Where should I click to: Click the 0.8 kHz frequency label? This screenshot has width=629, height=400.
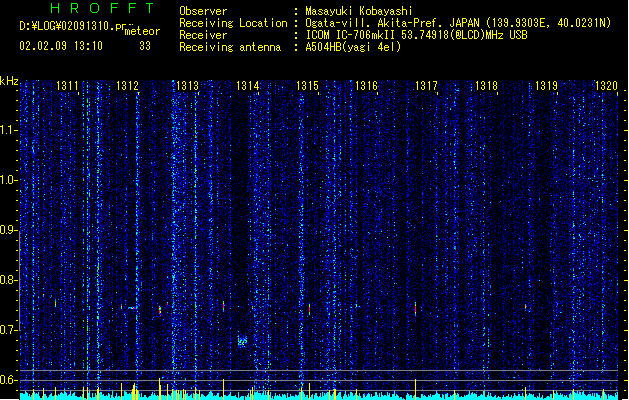9,280
